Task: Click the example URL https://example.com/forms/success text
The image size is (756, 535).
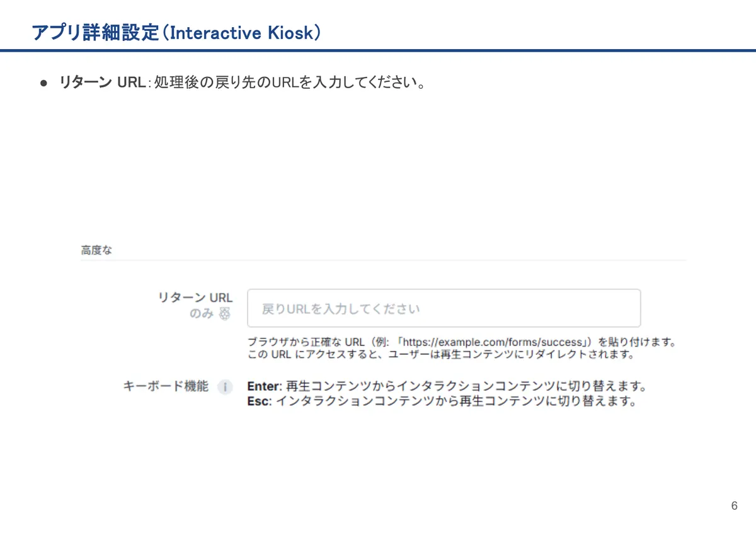Action: 492,342
